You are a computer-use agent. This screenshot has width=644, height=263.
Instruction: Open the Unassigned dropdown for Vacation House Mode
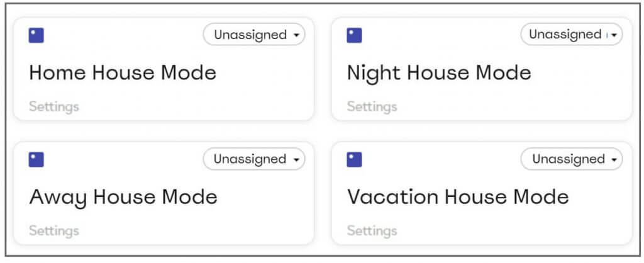click(x=571, y=159)
